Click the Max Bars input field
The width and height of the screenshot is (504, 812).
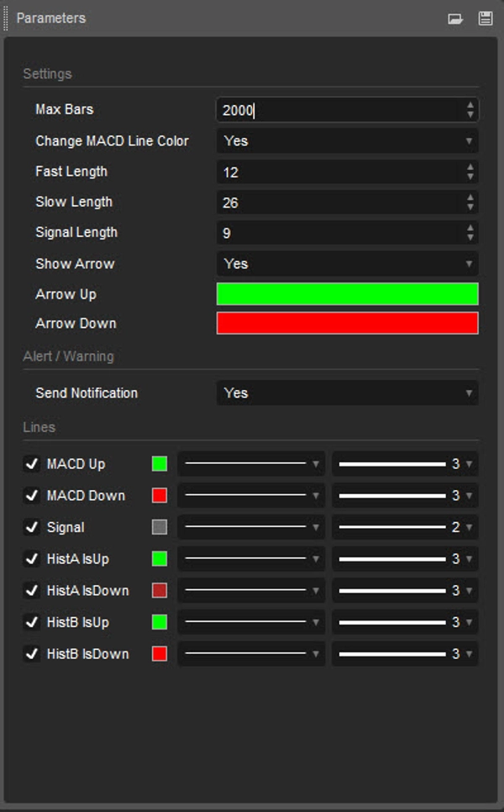point(336,110)
